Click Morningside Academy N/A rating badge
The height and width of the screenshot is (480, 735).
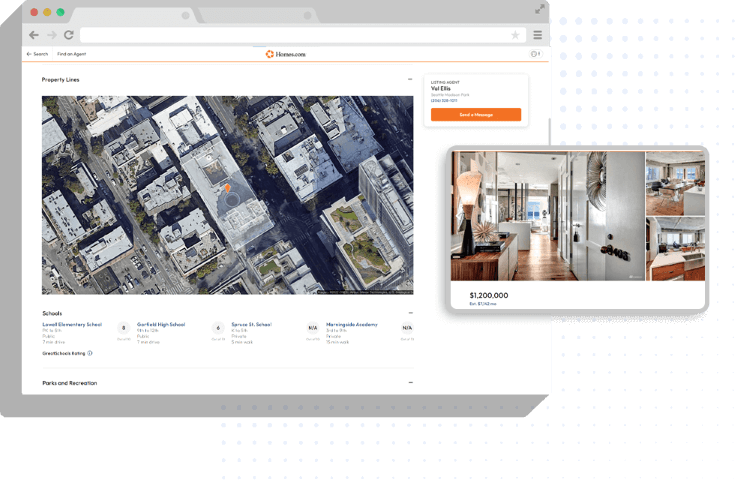click(407, 328)
